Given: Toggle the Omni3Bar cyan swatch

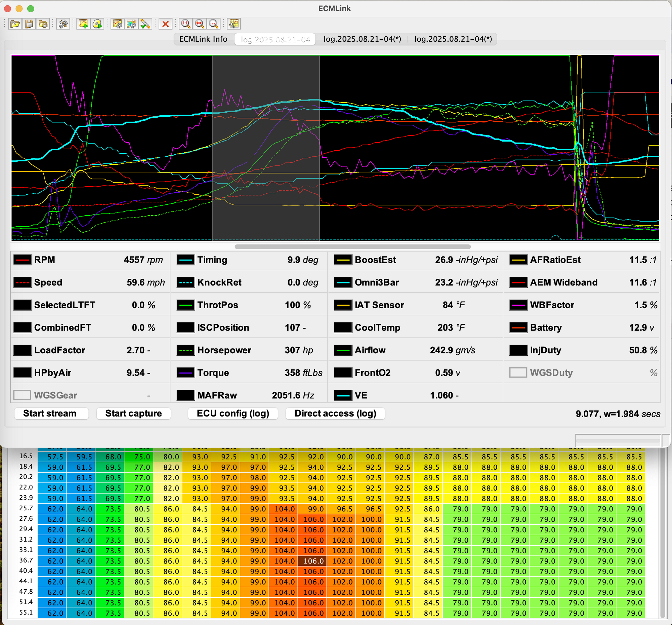Looking at the screenshot, I should click(x=343, y=282).
